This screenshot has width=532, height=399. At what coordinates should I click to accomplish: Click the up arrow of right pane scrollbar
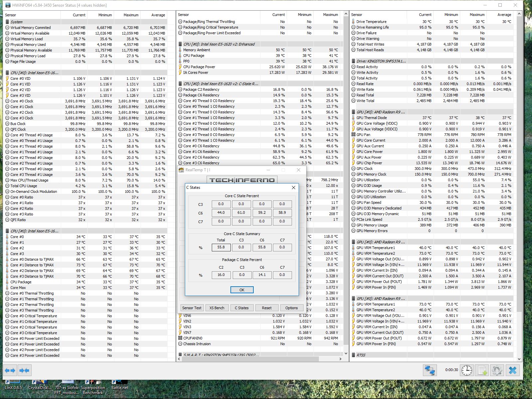(x=519, y=14)
